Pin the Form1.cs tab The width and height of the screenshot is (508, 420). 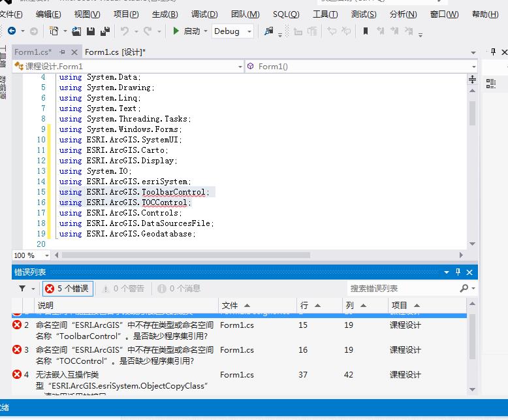point(62,52)
